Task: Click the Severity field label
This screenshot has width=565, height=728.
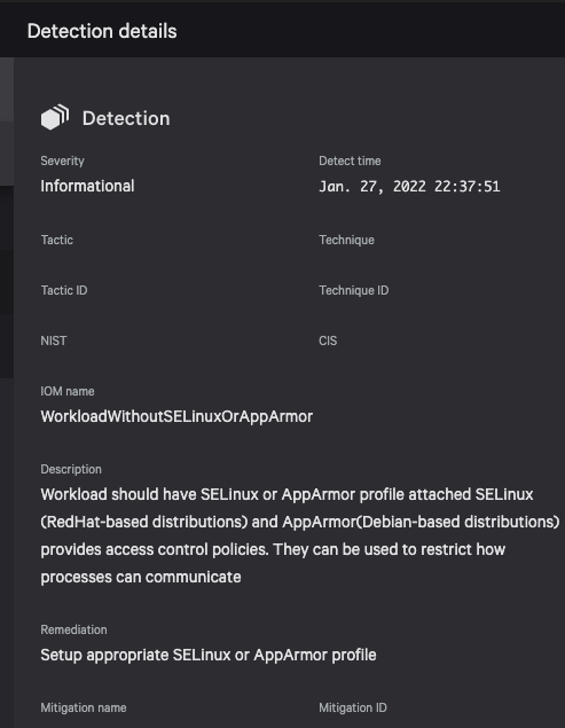Action: point(62,161)
